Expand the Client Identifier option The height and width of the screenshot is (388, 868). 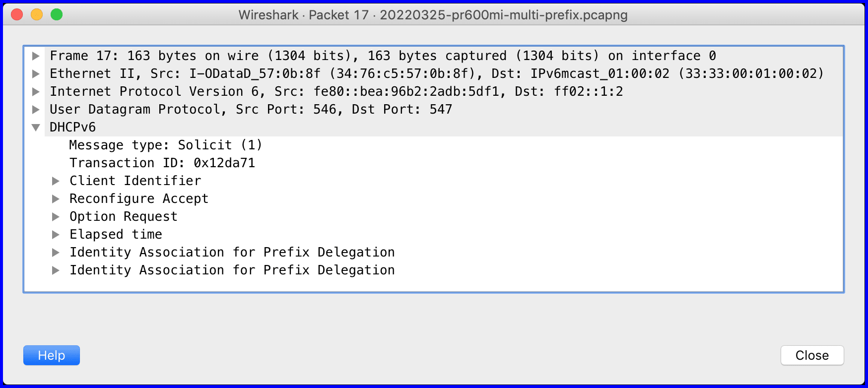point(56,181)
